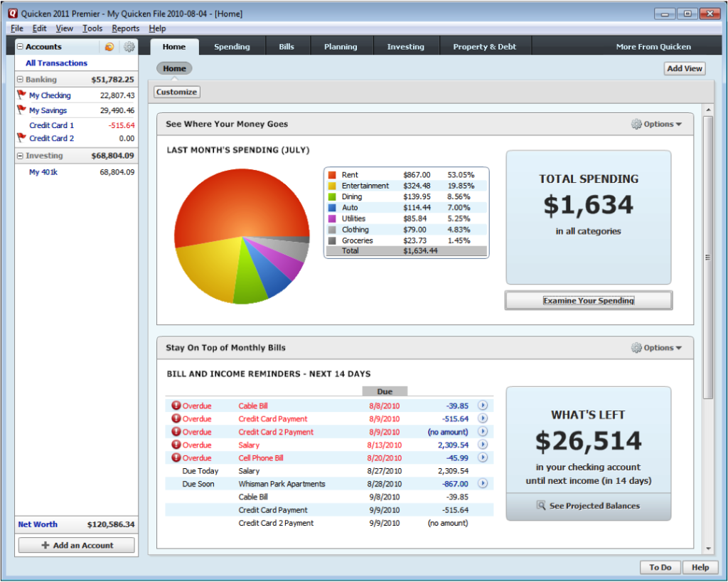Screen dimensions: 728x582
Task: Select the Home view pill
Action: pos(174,68)
